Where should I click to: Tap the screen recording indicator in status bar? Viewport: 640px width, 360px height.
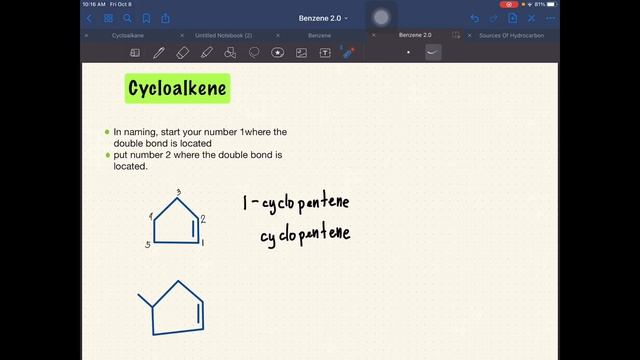pos(509,4)
